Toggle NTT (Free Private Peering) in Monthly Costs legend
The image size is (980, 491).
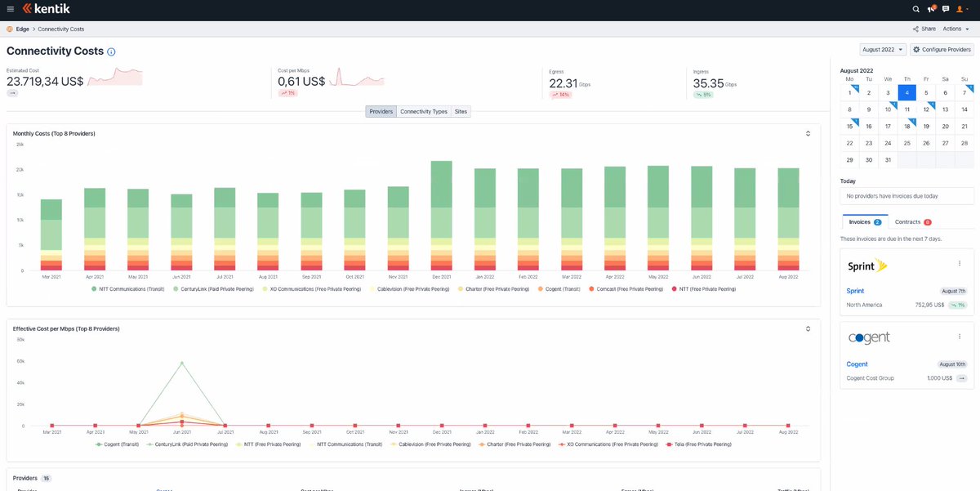click(x=702, y=289)
